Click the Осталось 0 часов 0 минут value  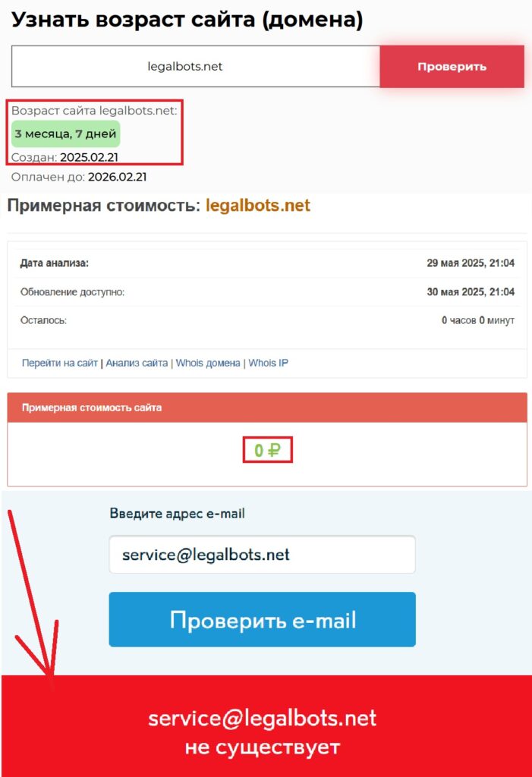[x=478, y=321]
